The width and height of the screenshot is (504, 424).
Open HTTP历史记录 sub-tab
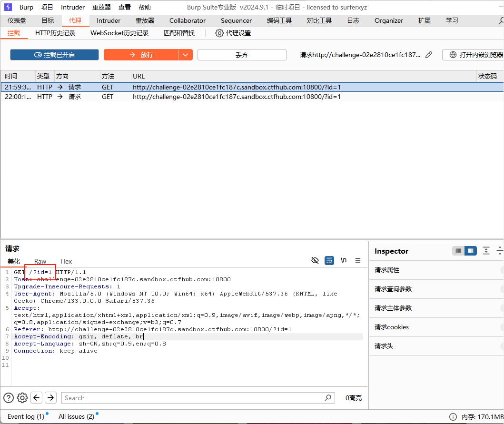[x=55, y=33]
